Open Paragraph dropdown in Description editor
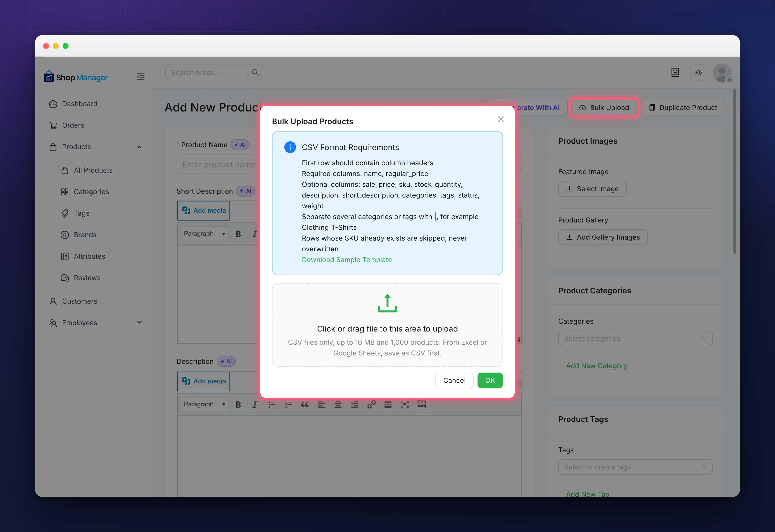This screenshot has height=532, width=775. (204, 404)
